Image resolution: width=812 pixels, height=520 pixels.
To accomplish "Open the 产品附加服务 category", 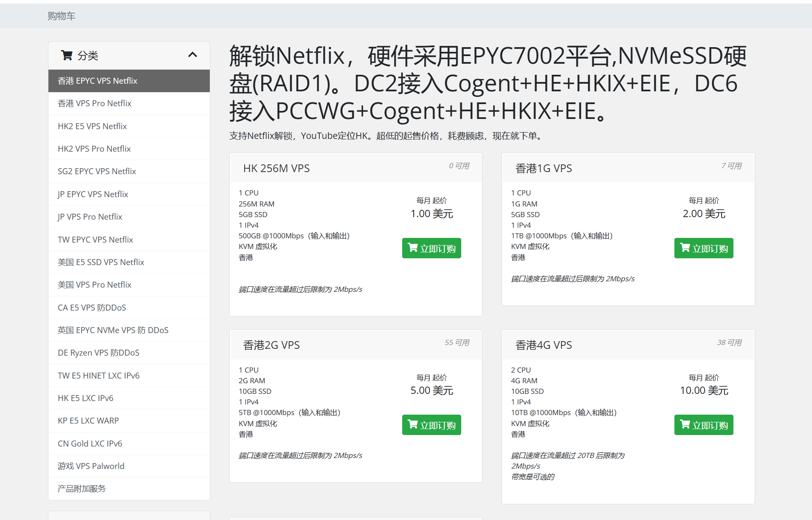I will [82, 488].
